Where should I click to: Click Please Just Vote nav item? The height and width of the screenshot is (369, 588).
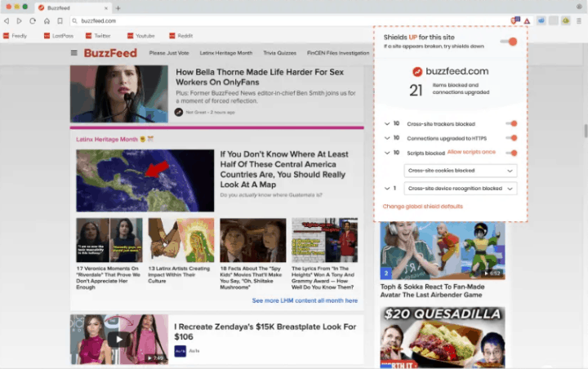point(169,53)
